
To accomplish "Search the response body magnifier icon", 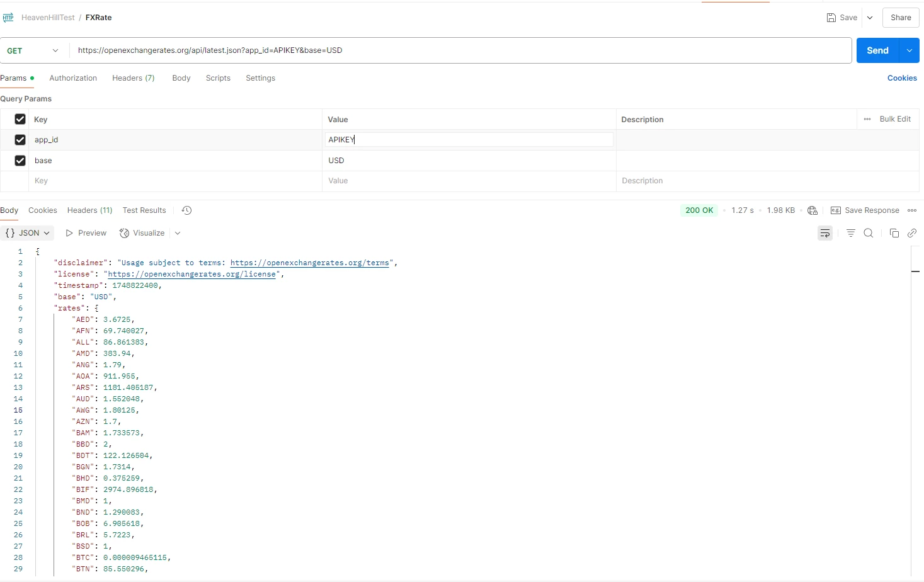I will coord(869,233).
